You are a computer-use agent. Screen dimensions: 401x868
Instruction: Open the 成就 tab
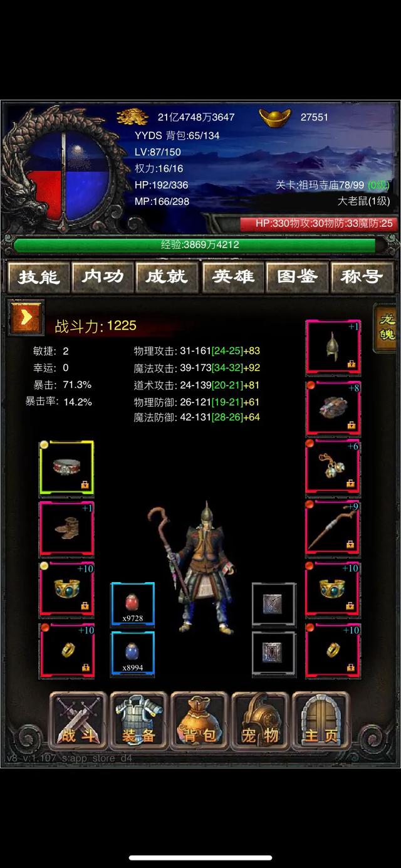(167, 277)
